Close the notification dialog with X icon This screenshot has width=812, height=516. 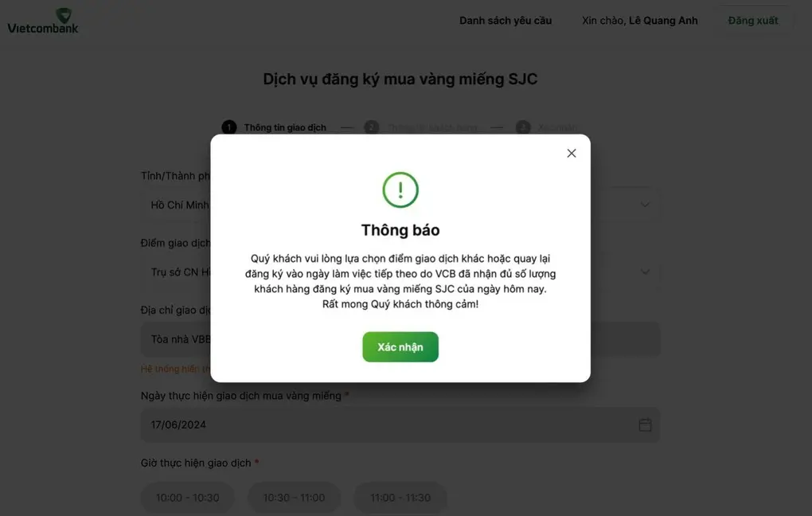572,154
